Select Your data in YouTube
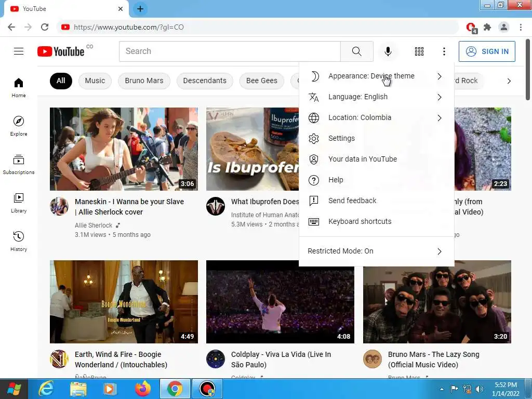532x399 pixels. tap(376, 159)
